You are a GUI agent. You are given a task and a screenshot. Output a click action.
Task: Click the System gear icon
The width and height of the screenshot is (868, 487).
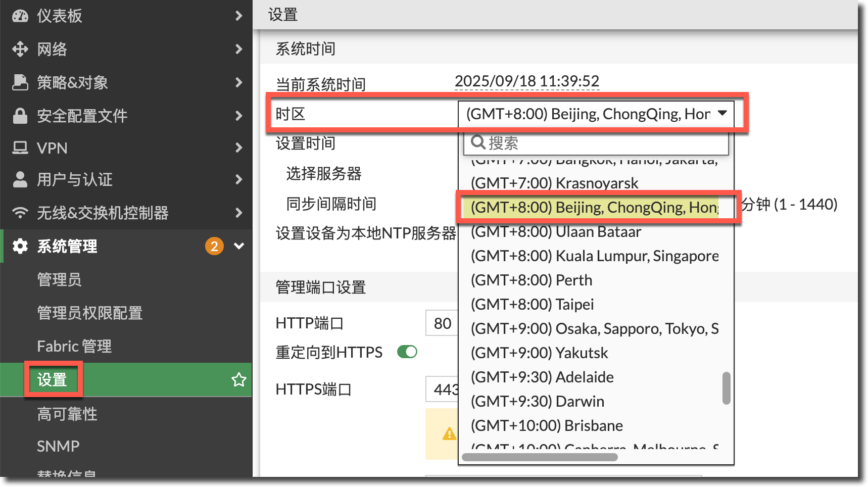(x=20, y=246)
